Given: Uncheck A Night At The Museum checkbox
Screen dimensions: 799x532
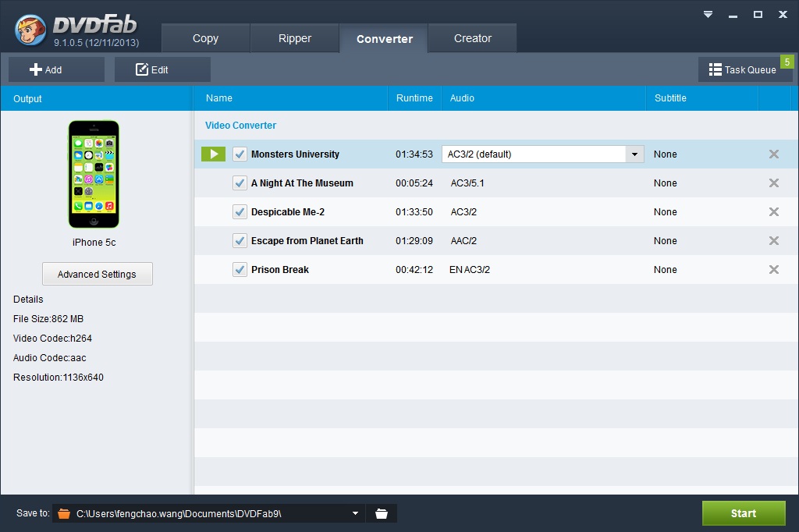Looking at the screenshot, I should pos(240,183).
